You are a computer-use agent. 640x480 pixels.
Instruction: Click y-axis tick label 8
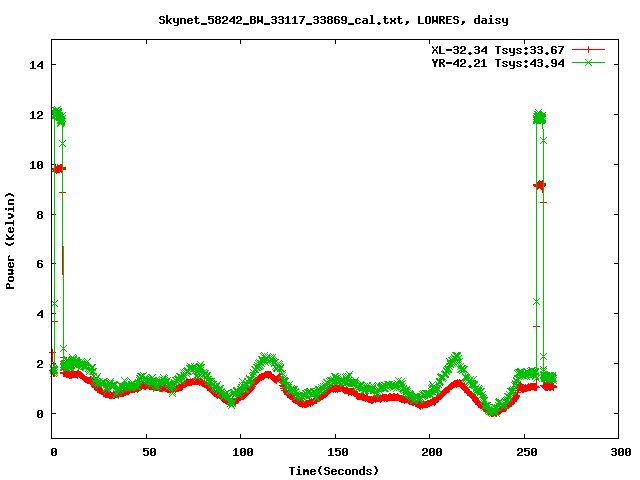coord(40,215)
